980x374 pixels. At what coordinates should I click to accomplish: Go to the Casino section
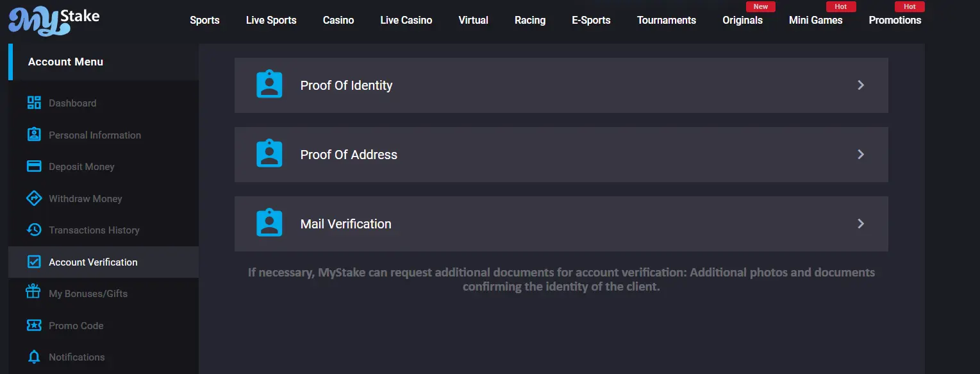pos(338,20)
